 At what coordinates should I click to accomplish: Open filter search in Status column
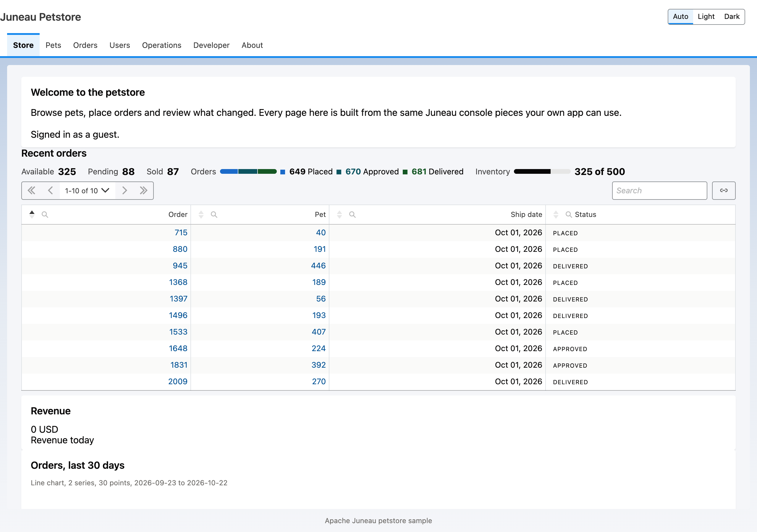click(x=568, y=215)
